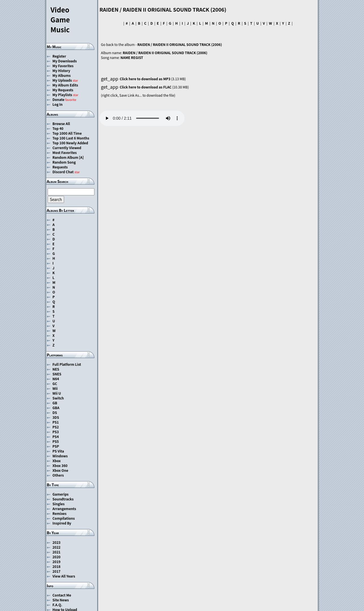This screenshot has height=611, width=364.
Task: Open Top 100 Last 6 Months
Action: click(x=71, y=138)
